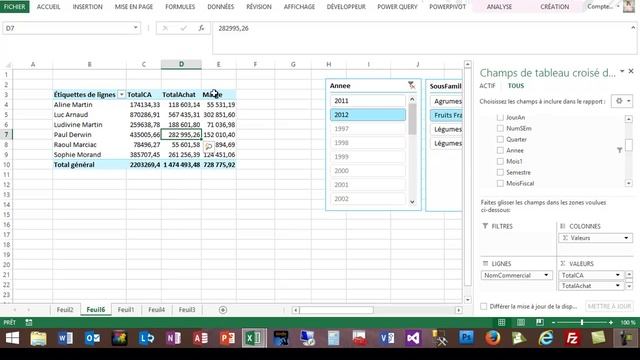
Task: Open the gear button dropdown arrow
Action: point(629,101)
